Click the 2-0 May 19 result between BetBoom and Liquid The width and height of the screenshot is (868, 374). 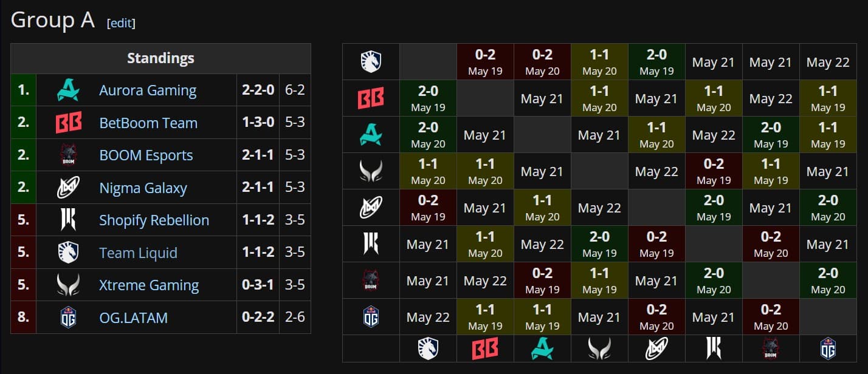pyautogui.click(x=427, y=98)
